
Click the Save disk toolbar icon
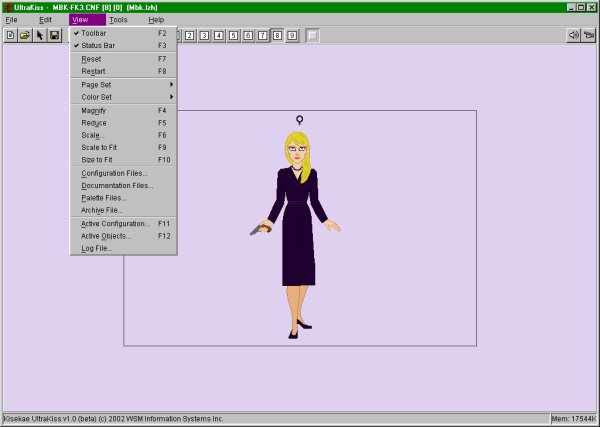point(55,35)
